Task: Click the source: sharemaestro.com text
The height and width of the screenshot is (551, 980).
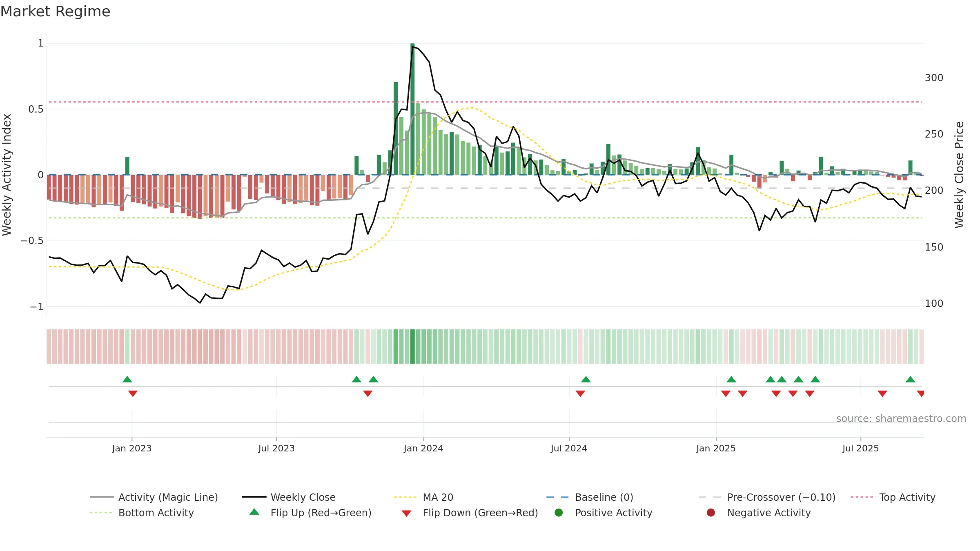Action: [x=901, y=418]
